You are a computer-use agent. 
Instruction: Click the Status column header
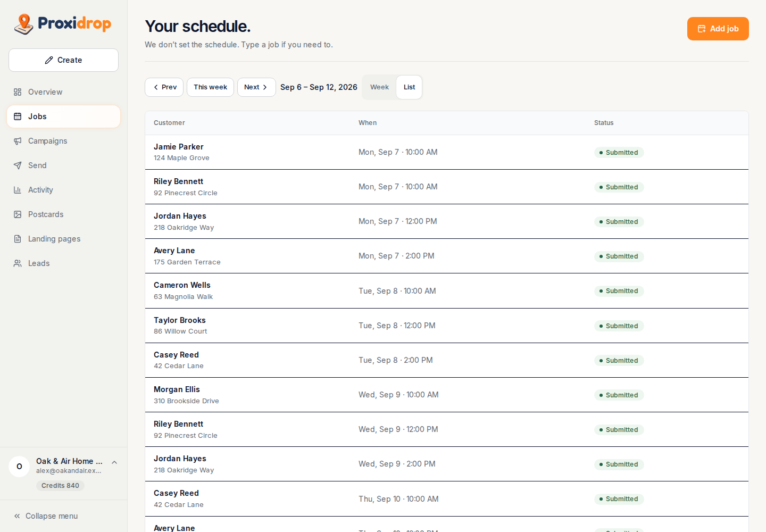click(x=604, y=123)
